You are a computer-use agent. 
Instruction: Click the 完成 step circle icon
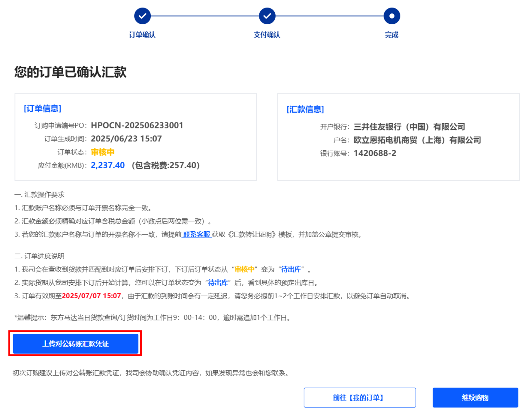tap(391, 16)
